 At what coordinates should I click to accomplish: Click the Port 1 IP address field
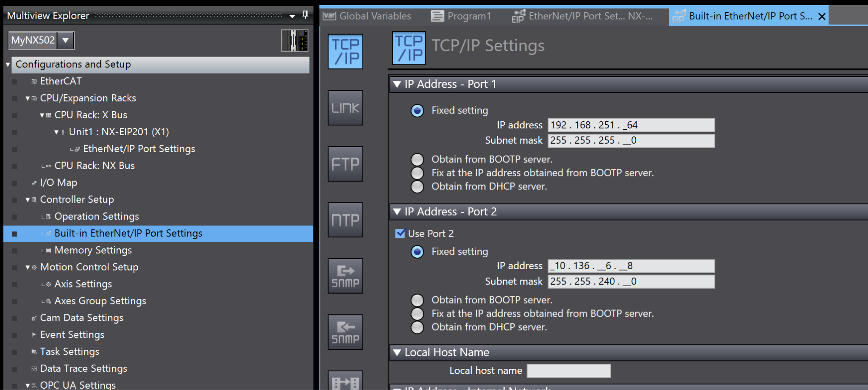pyautogui.click(x=631, y=125)
